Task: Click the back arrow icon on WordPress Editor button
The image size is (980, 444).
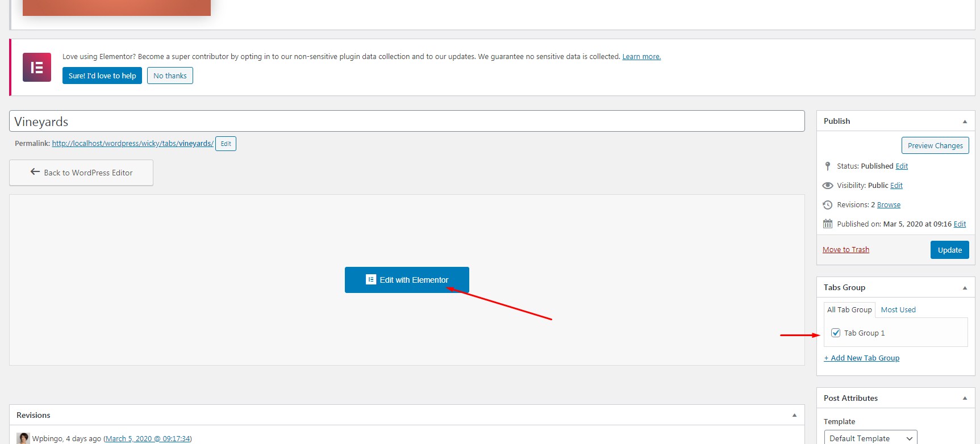Action: (x=35, y=172)
